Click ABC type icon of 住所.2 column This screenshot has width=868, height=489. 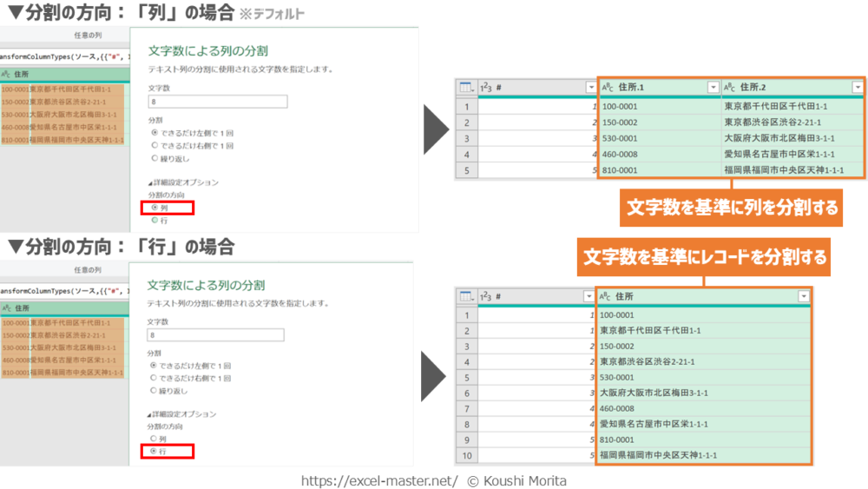coord(730,87)
